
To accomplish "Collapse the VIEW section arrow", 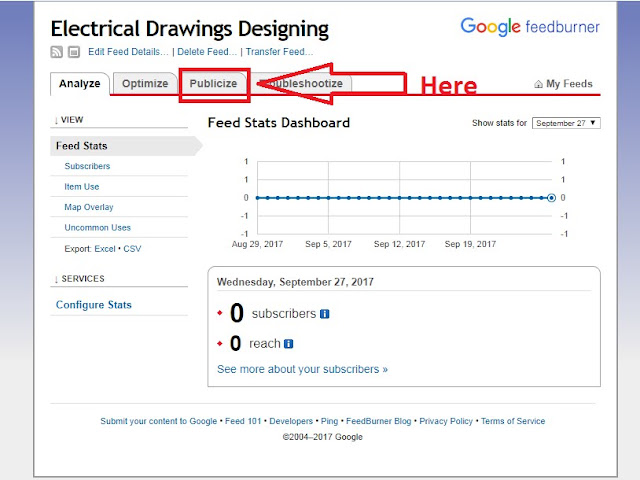I will (x=56, y=120).
